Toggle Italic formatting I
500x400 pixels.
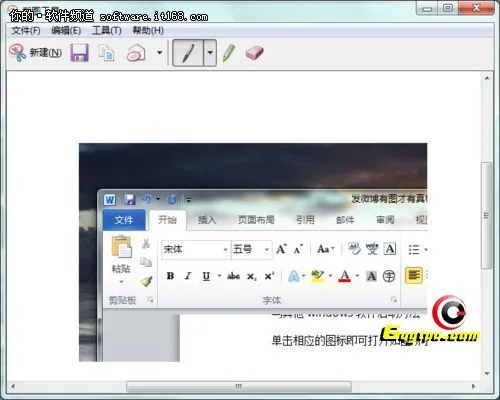[188, 276]
